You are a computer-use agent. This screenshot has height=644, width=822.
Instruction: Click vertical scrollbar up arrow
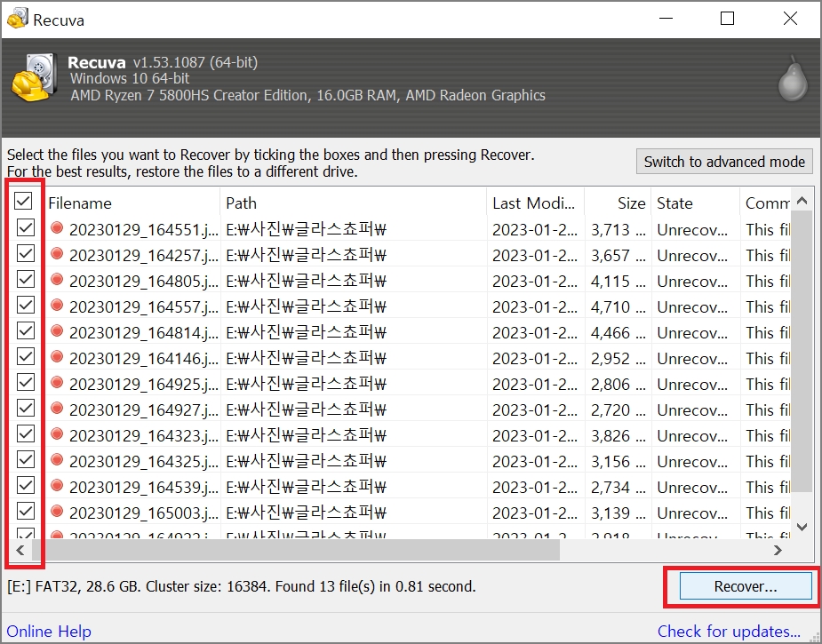coord(802,200)
